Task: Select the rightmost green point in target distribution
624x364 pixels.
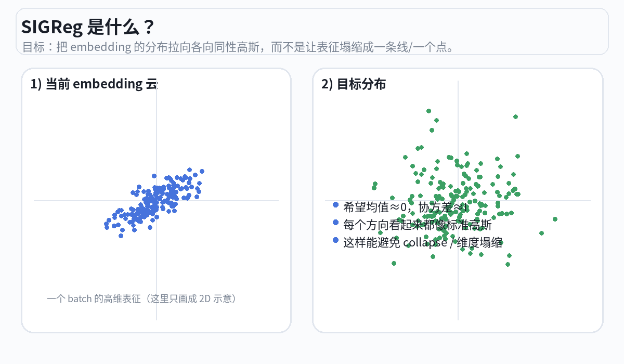Action: point(555,219)
